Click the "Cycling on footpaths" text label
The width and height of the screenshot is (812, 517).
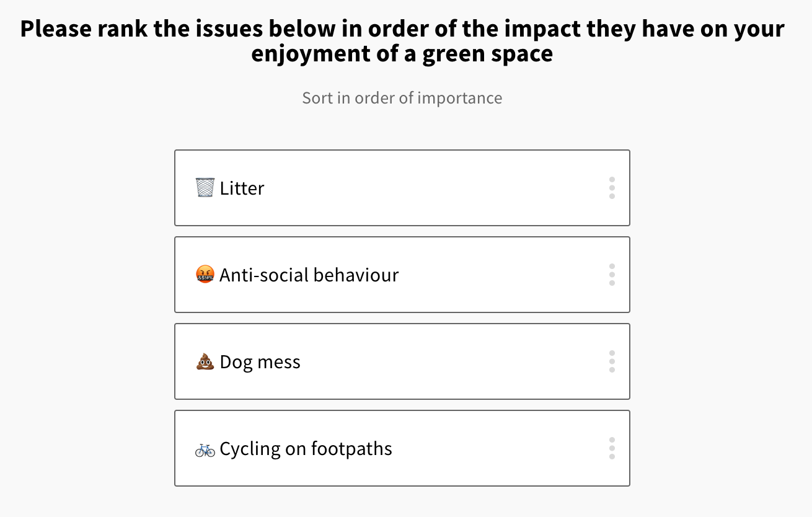tap(306, 449)
